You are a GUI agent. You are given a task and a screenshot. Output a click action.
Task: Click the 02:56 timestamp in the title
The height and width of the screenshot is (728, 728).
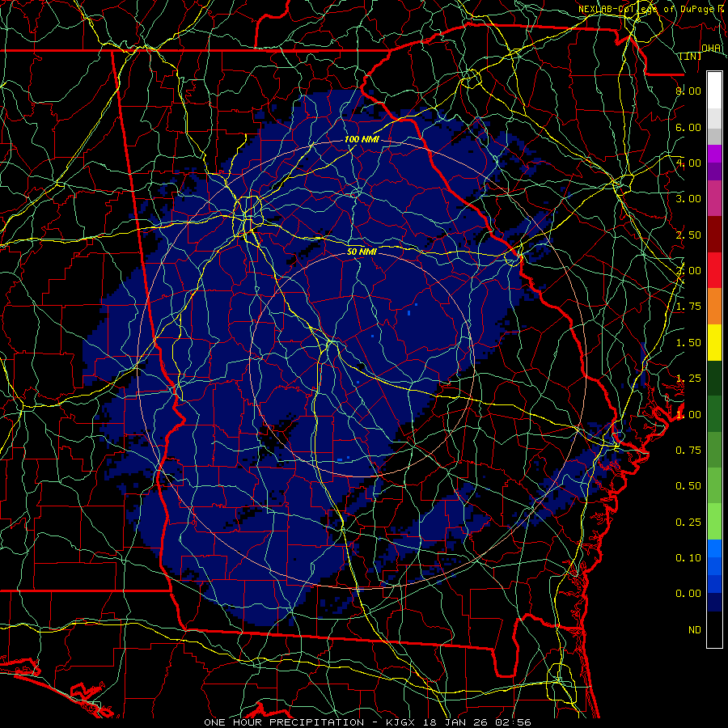[x=514, y=722]
